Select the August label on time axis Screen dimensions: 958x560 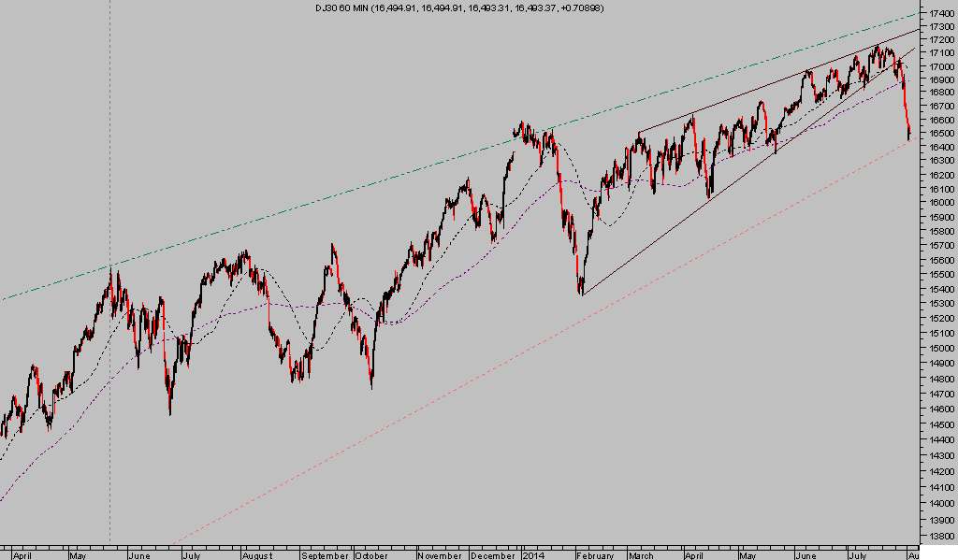pyautogui.click(x=259, y=554)
